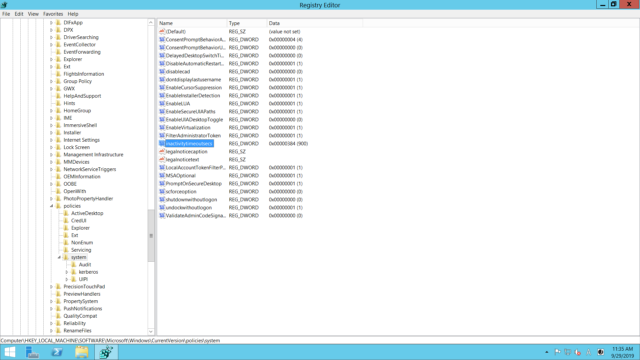Image resolution: width=640 pixels, height=360 pixels.
Task: Select the ActiveDesktop key
Action: click(87, 213)
